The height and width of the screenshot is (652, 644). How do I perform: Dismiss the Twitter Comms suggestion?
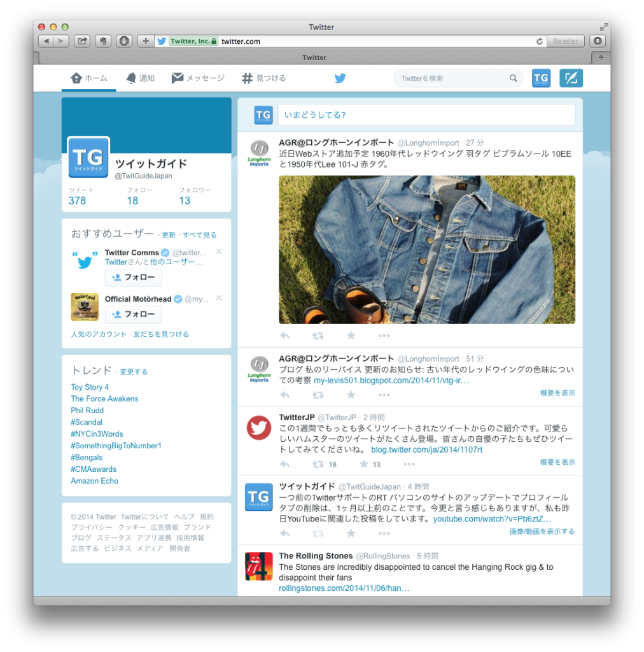click(219, 252)
